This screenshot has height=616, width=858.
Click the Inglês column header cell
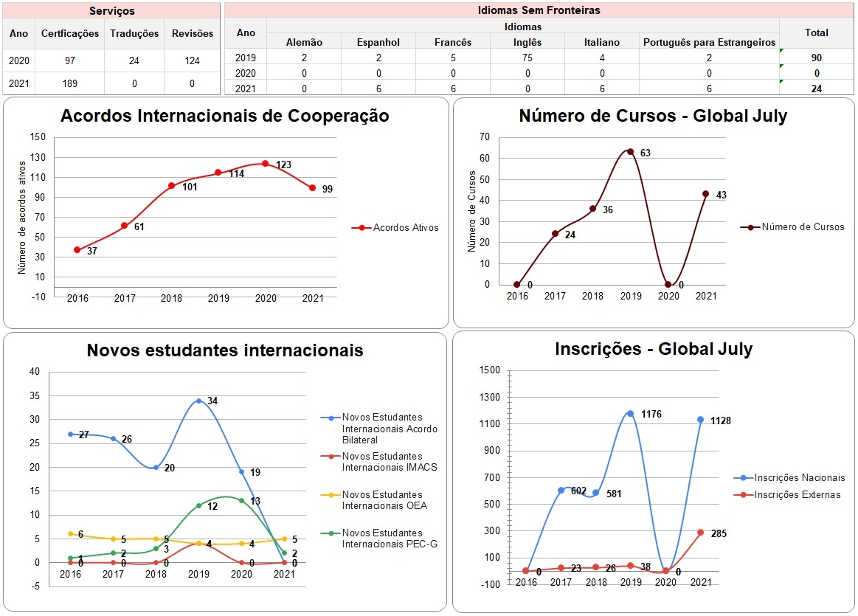pyautogui.click(x=527, y=42)
